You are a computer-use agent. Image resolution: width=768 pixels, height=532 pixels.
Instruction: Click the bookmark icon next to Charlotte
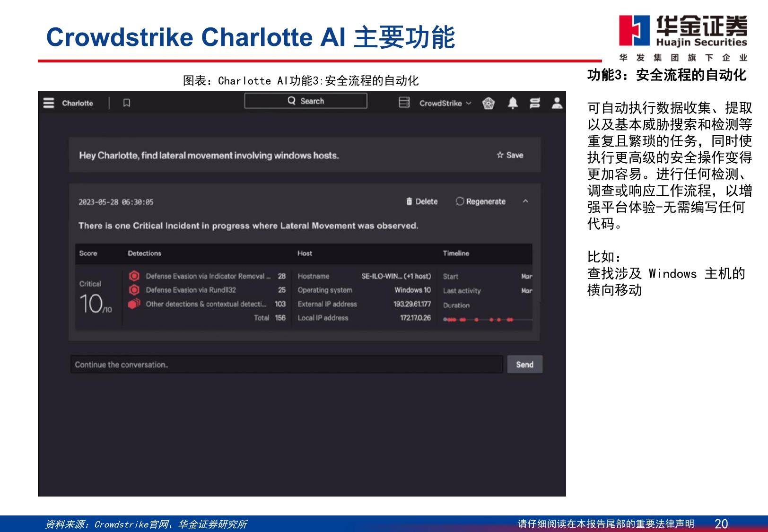tap(126, 103)
